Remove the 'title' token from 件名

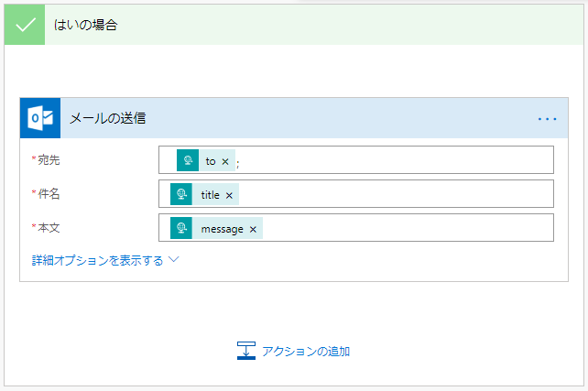coord(229,195)
